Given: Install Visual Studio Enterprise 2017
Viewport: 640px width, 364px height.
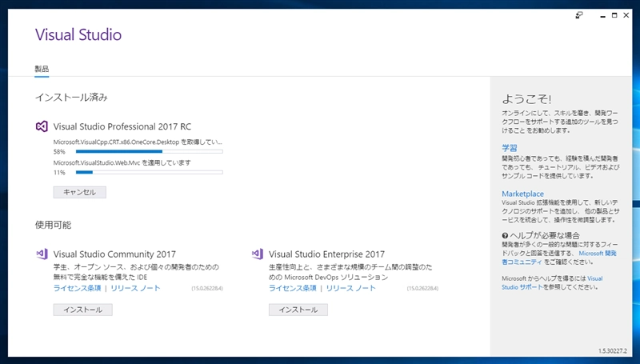Looking at the screenshot, I should [298, 310].
